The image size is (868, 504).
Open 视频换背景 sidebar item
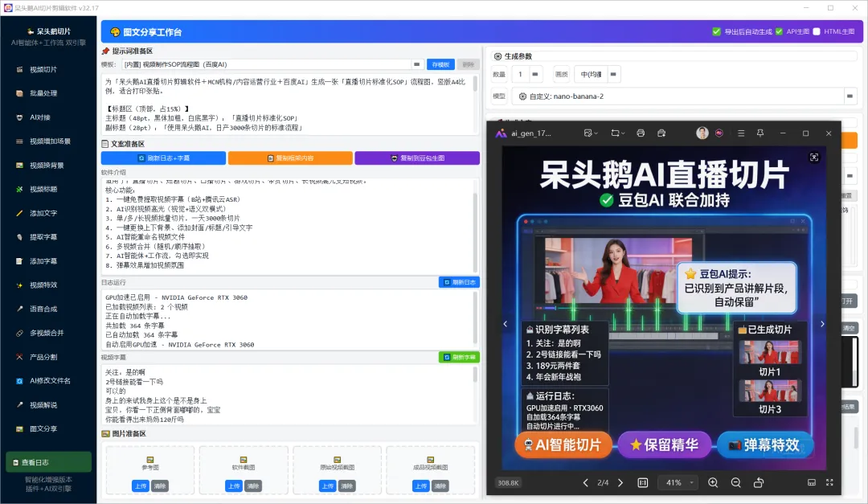click(47, 166)
